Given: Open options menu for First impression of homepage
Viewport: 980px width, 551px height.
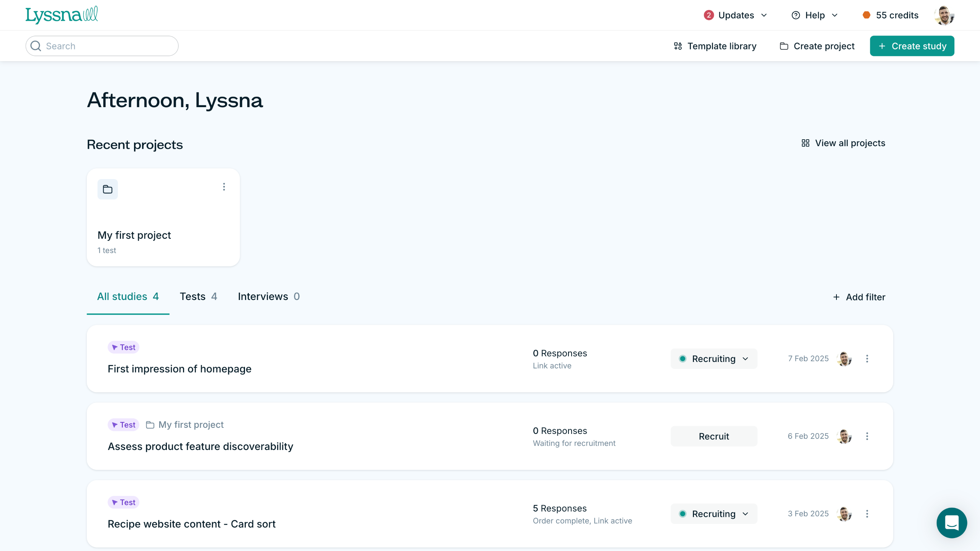Looking at the screenshot, I should [x=867, y=359].
